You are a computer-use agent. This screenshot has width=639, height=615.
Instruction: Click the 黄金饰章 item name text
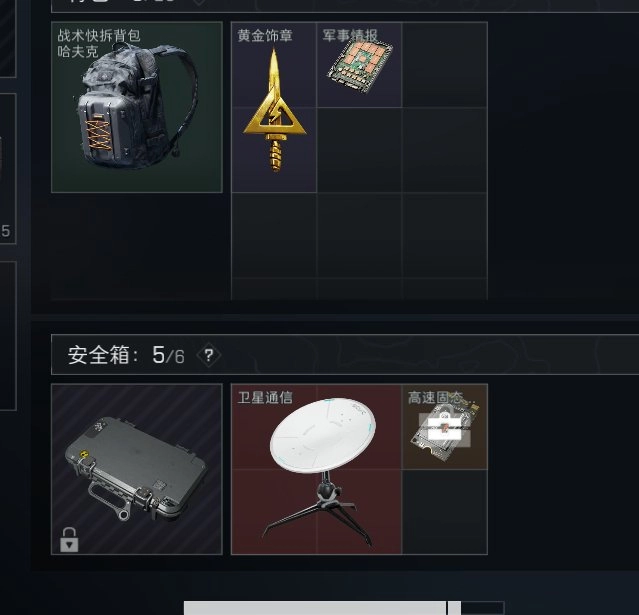click(265, 36)
